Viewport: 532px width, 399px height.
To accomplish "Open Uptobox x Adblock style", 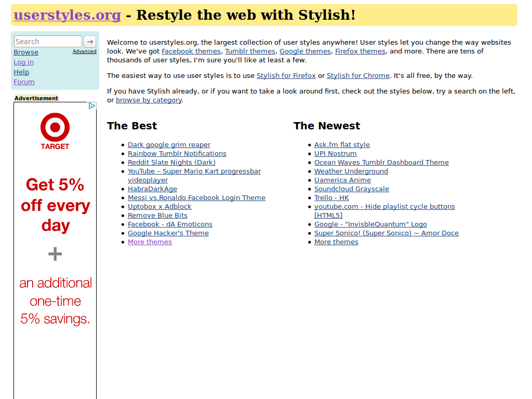I will [x=159, y=207].
